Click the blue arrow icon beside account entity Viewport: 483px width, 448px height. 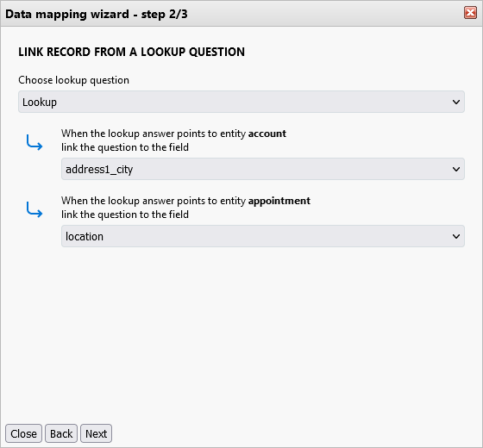click(34, 142)
